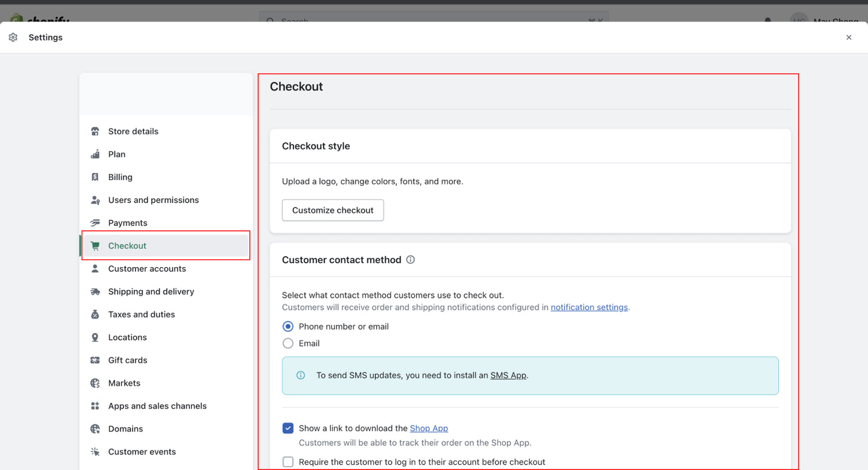
Task: Follow the SMS App link
Action: click(508, 376)
